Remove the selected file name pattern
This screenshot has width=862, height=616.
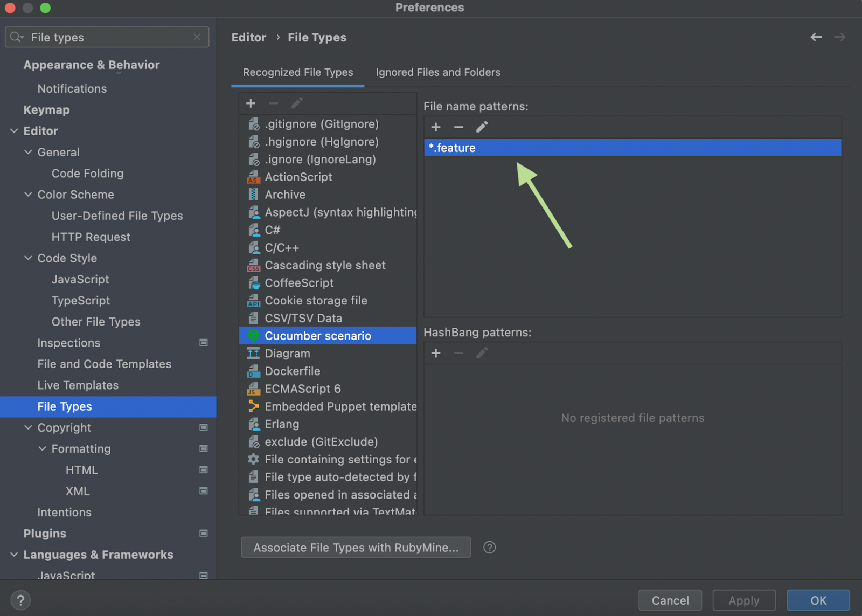pos(458,127)
